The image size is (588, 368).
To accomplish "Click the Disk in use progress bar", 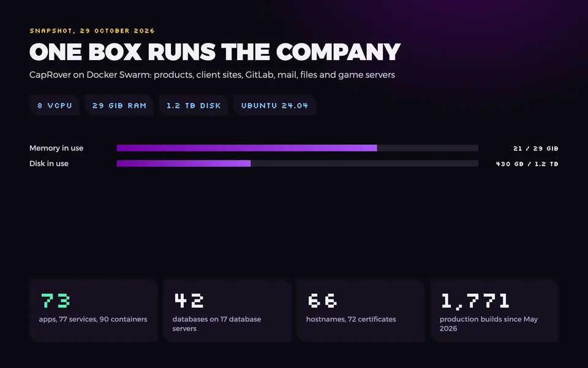I will click(298, 163).
